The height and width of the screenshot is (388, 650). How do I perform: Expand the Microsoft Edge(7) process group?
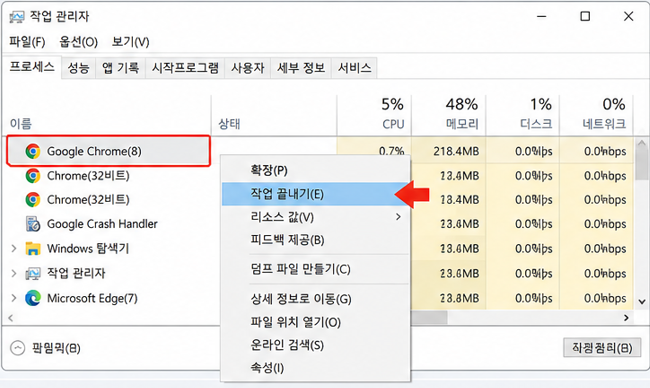coord(14,298)
